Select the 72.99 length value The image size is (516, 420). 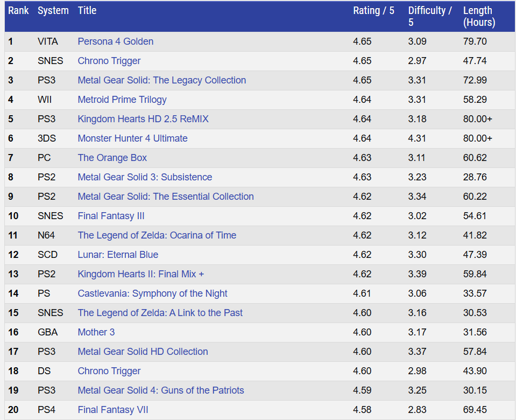click(475, 80)
